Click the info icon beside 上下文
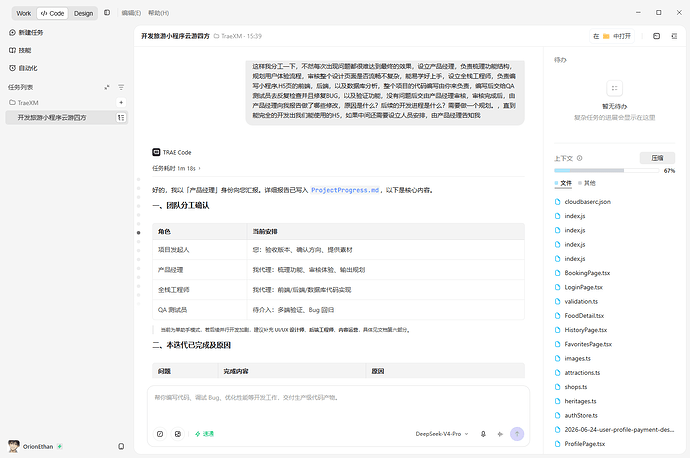The image size is (690, 458). pyautogui.click(x=580, y=158)
